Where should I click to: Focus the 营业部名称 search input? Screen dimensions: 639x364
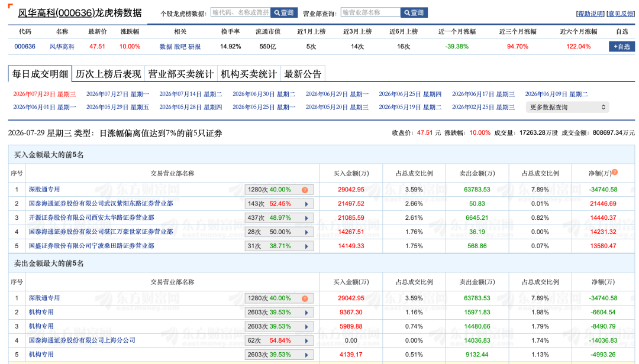point(371,12)
